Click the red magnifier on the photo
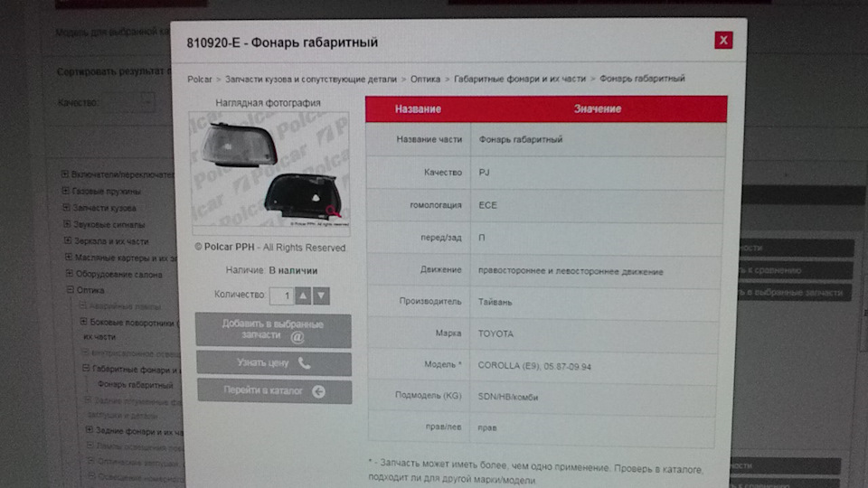 tap(333, 211)
